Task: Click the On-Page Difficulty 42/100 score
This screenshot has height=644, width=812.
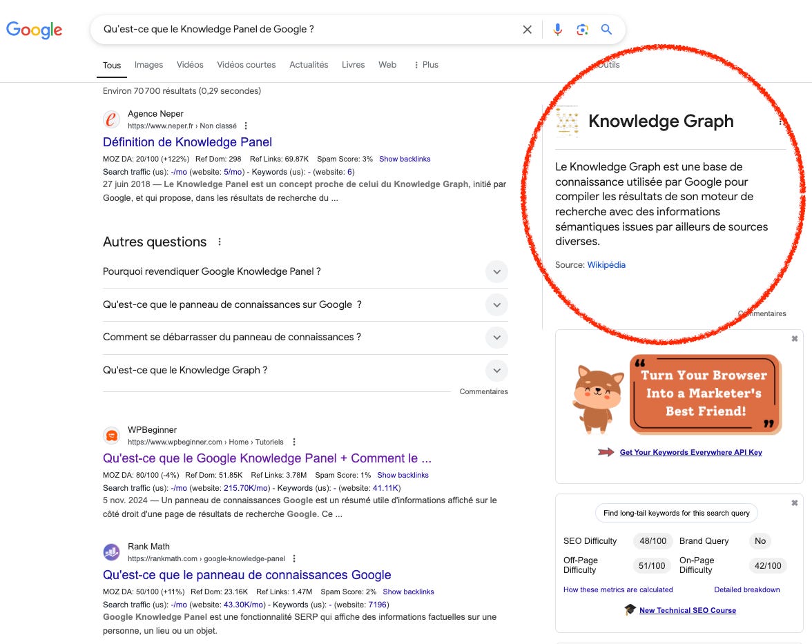Action: tap(768, 566)
